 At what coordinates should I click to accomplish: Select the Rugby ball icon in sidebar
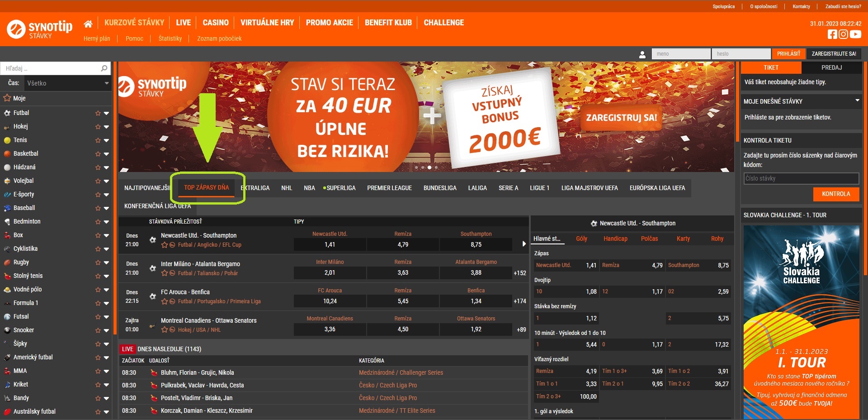(x=7, y=262)
